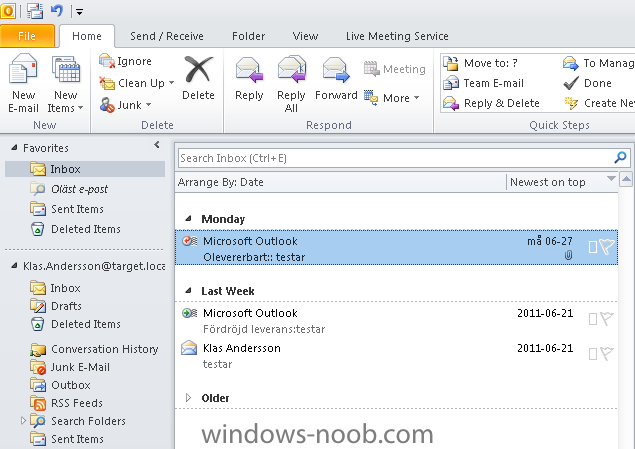Open Customize Quick Access Toolbar dropdown
635x449 pixels.
pyautogui.click(x=79, y=12)
